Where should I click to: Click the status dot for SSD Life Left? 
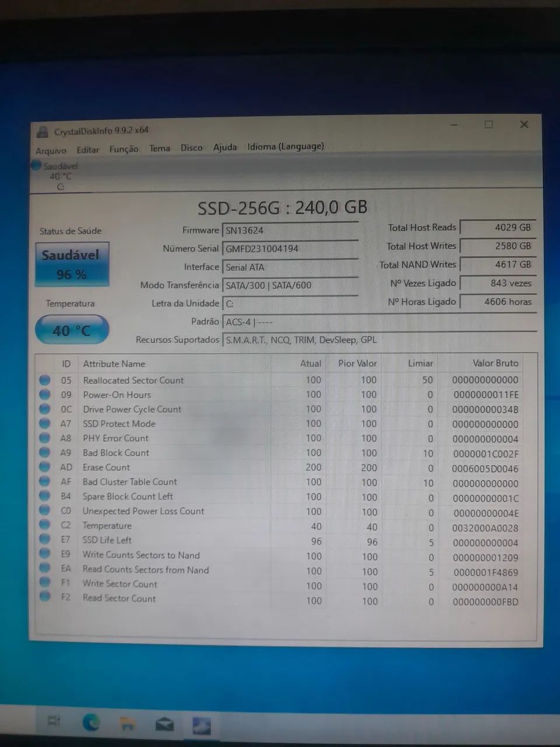click(x=44, y=539)
